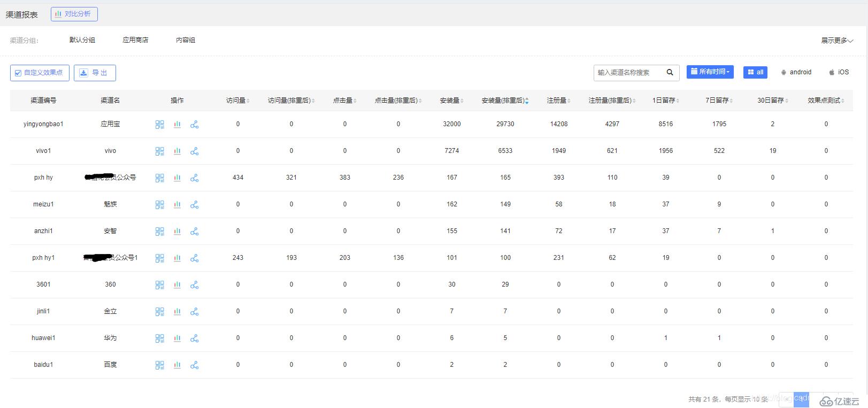View chart for yingyongbao1 channel
This screenshot has height=408, width=868.
point(177,124)
